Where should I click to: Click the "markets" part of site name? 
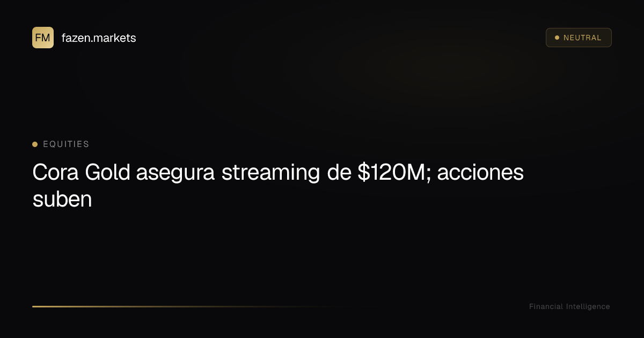(x=116, y=38)
